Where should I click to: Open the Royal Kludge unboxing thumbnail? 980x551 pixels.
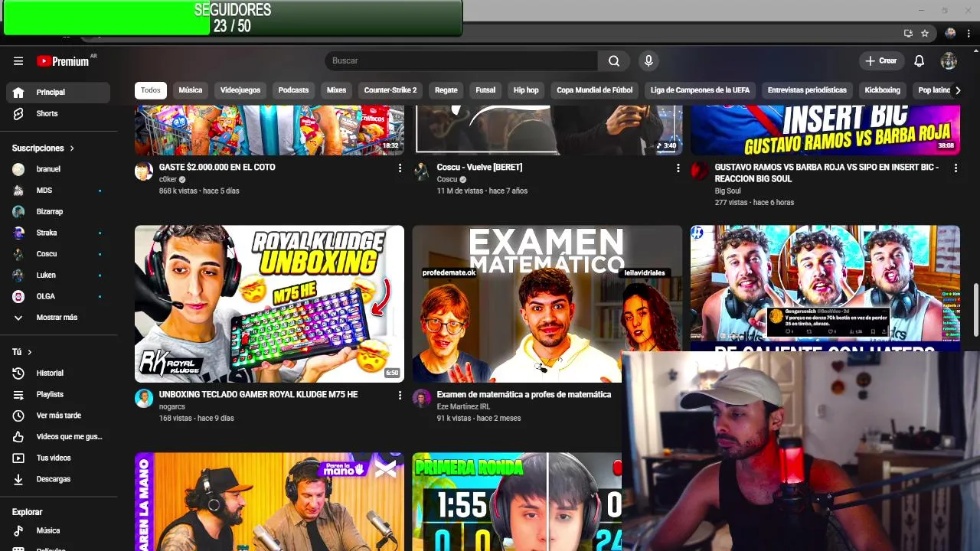(269, 304)
